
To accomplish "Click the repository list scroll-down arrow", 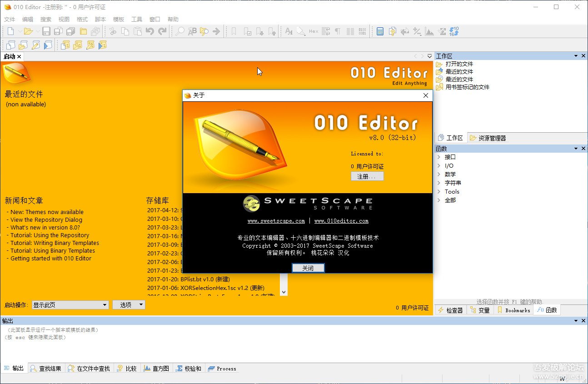I will coord(284,292).
